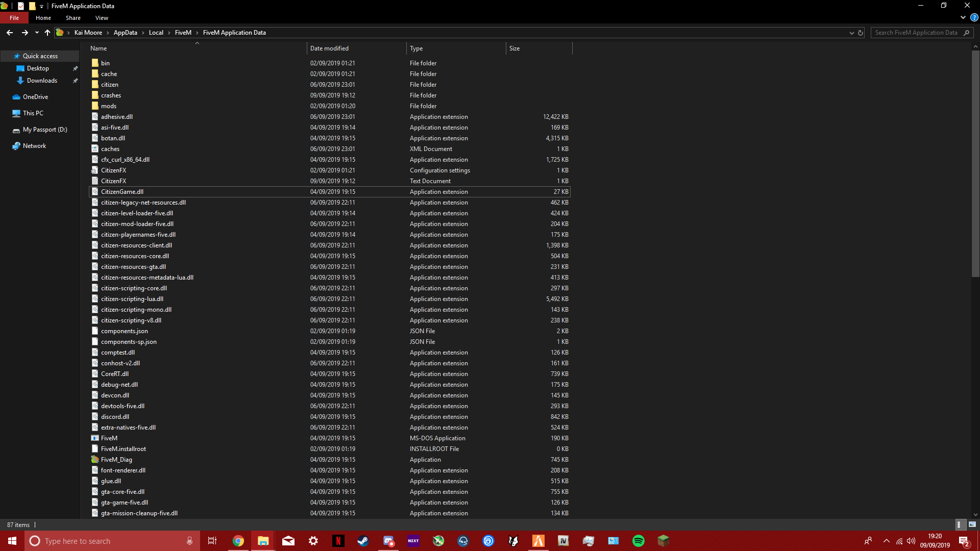Navigate to AppData via the breadcrumb
980x551 pixels.
[126, 32]
